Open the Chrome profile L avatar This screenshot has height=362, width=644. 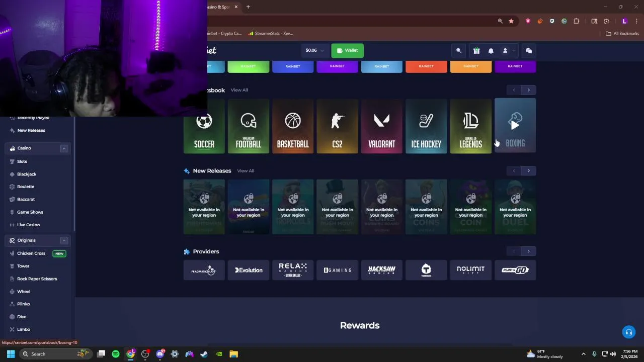(x=624, y=21)
